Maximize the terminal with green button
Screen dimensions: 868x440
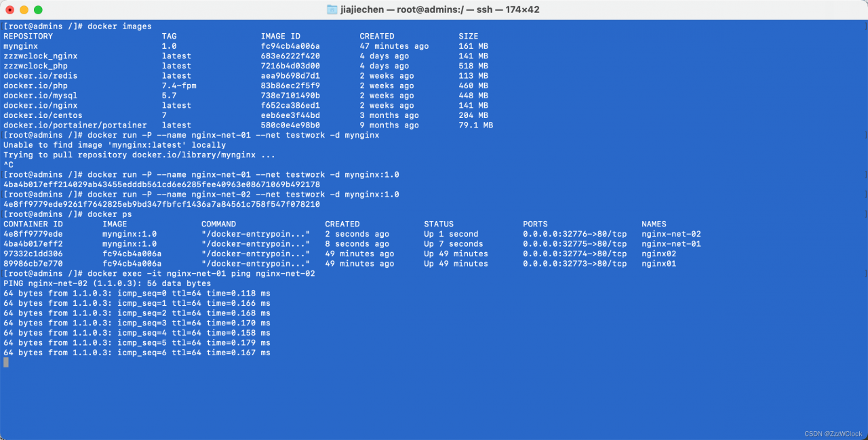point(38,9)
